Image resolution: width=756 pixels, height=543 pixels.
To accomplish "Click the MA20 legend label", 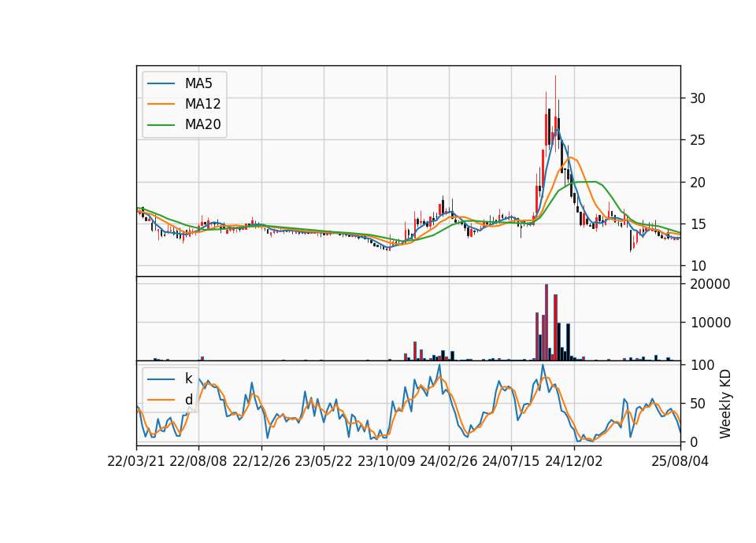I will [x=202, y=125].
